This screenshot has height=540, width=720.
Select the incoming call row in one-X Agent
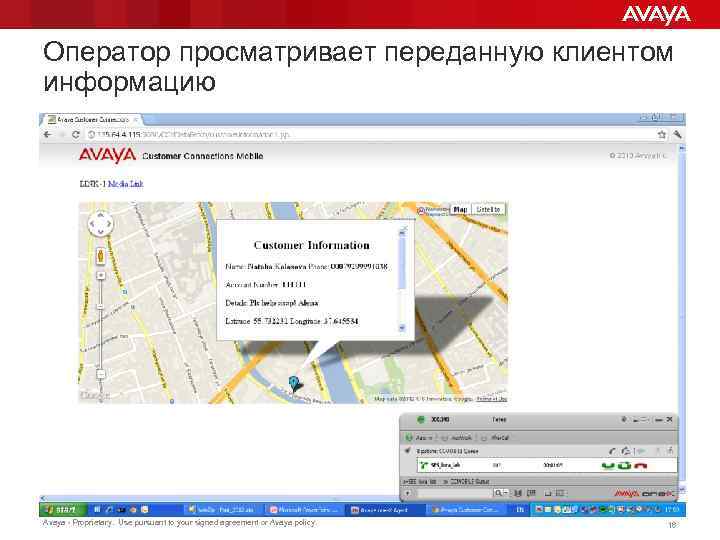tap(546, 466)
